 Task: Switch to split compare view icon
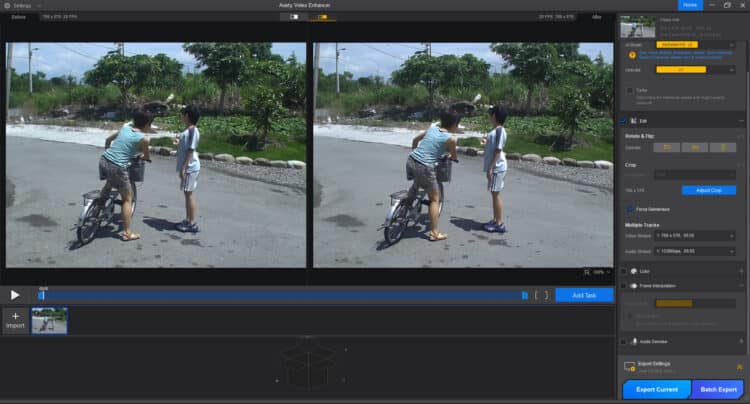[x=294, y=17]
